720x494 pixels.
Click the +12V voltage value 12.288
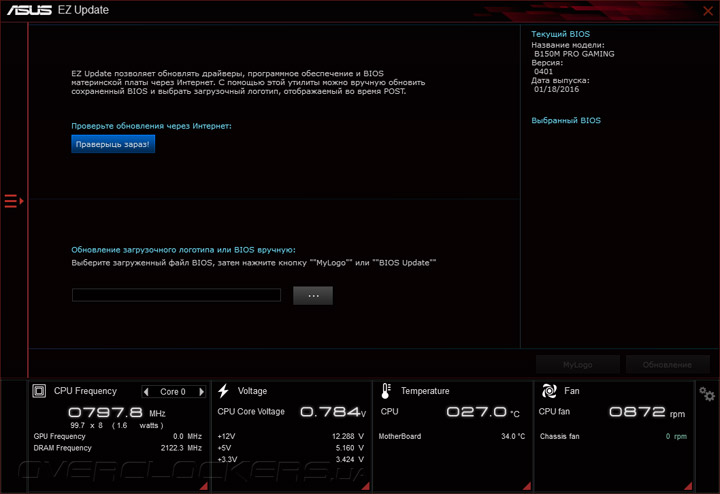348,436
